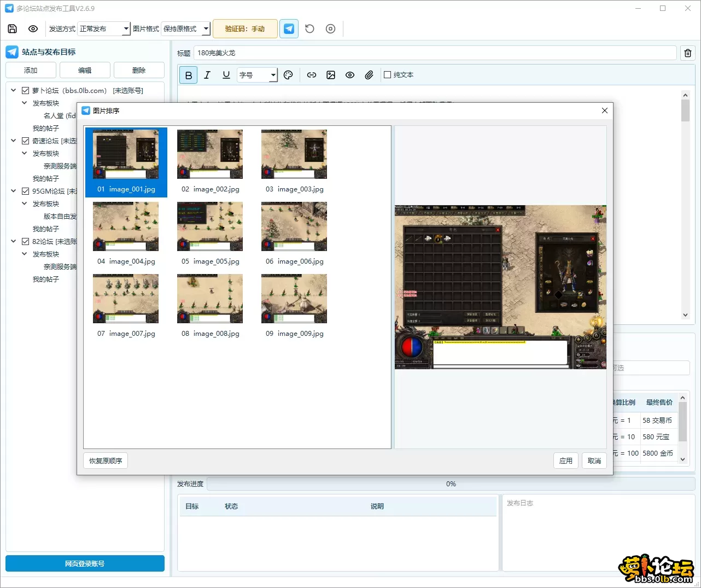The height and width of the screenshot is (588, 701).
Task: Uncheck the 95GM论坛 site checkbox
Action: [25, 191]
